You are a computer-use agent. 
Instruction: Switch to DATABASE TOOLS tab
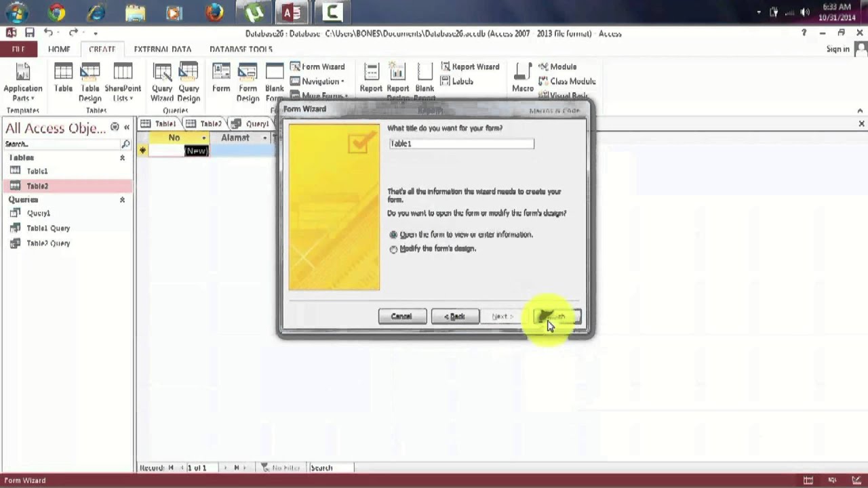pos(241,49)
